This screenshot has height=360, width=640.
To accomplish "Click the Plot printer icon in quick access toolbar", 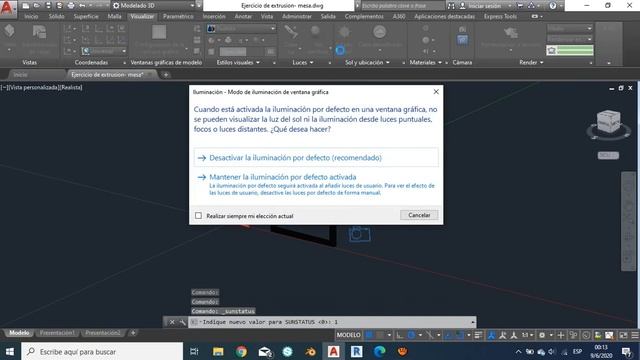I will [71, 6].
